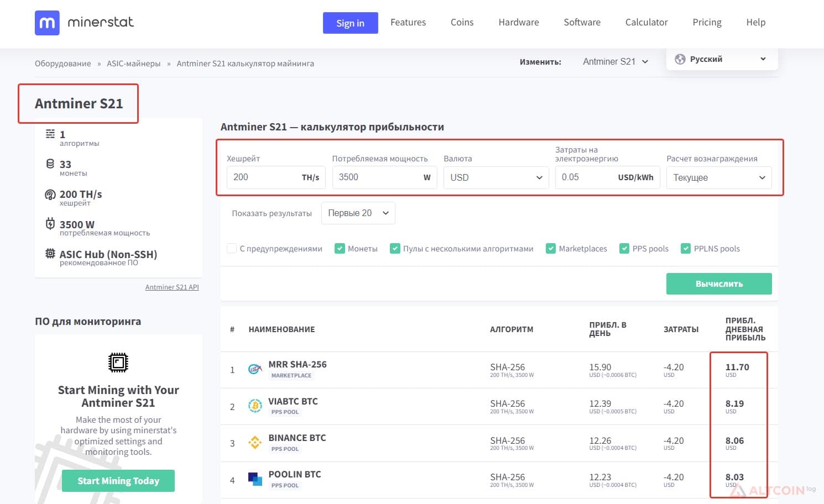This screenshot has height=504, width=824.
Task: Open the Software menu item
Action: tap(582, 23)
